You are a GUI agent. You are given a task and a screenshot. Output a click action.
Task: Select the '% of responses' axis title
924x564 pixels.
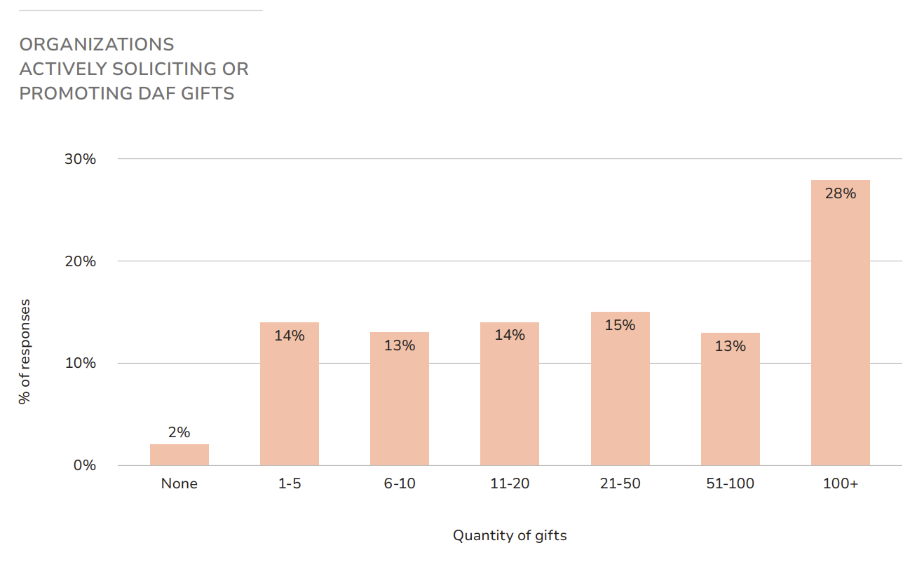pyautogui.click(x=25, y=352)
